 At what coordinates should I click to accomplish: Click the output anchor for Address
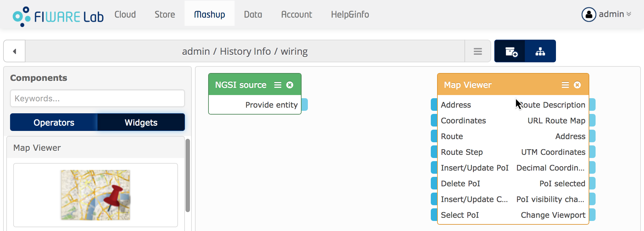[592, 136]
